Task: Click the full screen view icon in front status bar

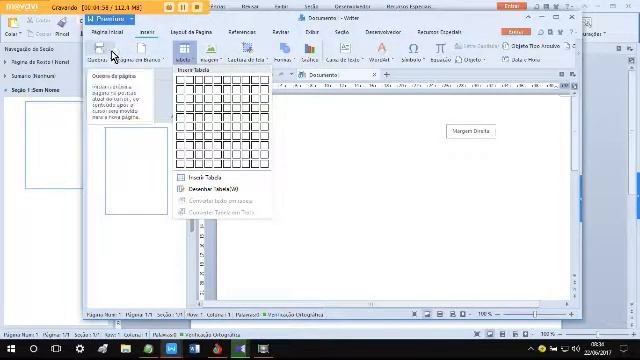Action: pos(414,314)
